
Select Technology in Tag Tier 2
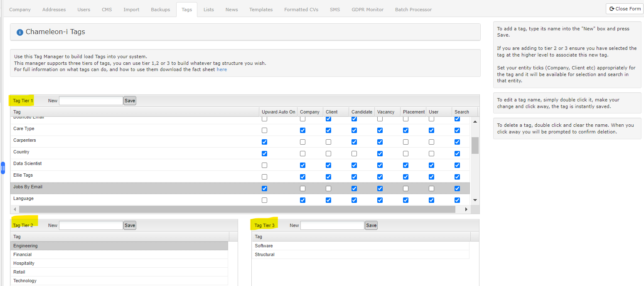pos(119,281)
